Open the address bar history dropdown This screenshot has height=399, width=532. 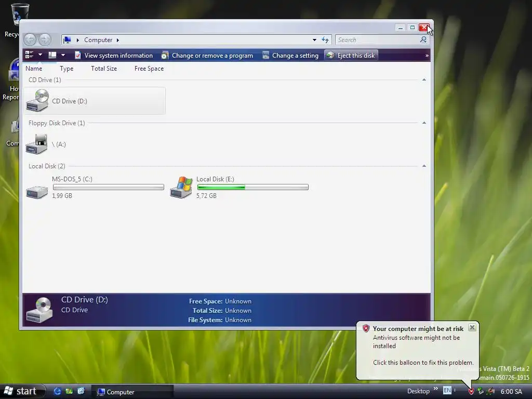pos(314,40)
